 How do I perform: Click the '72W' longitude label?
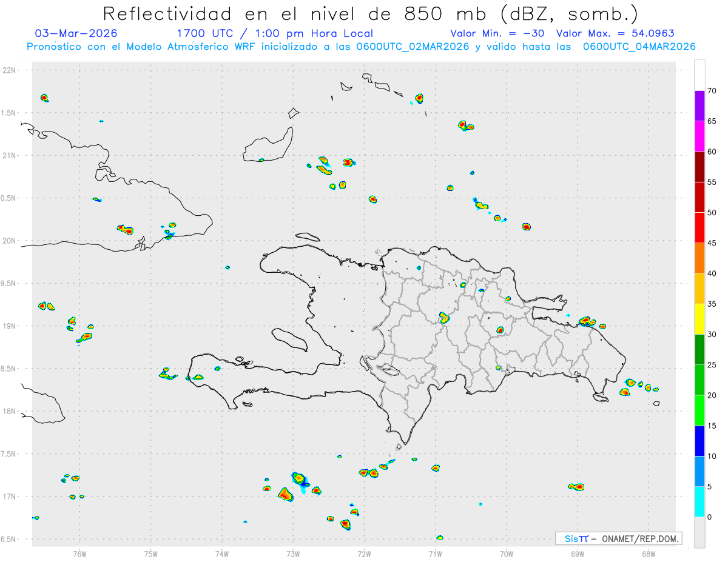click(364, 554)
